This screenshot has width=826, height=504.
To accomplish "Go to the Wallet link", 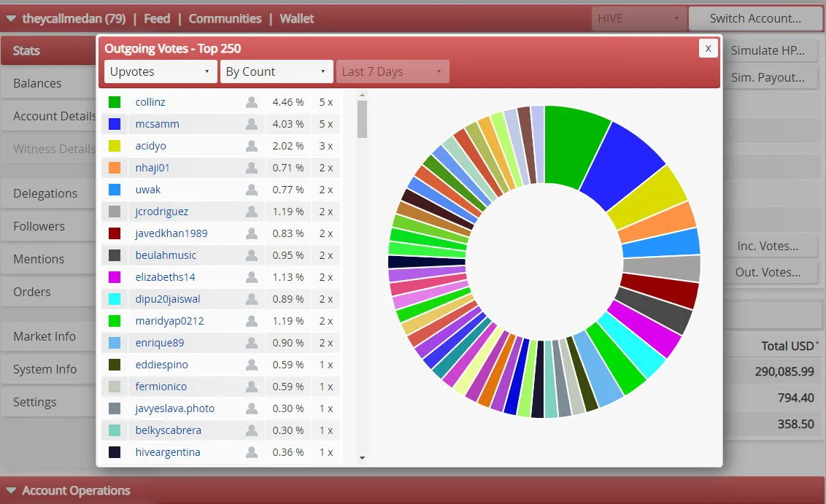I will coord(296,19).
